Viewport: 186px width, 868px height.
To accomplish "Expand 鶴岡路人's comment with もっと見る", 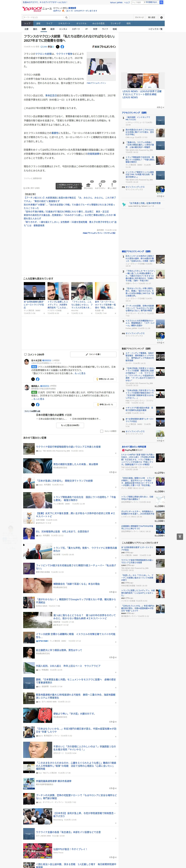I will tap(39, 399).
